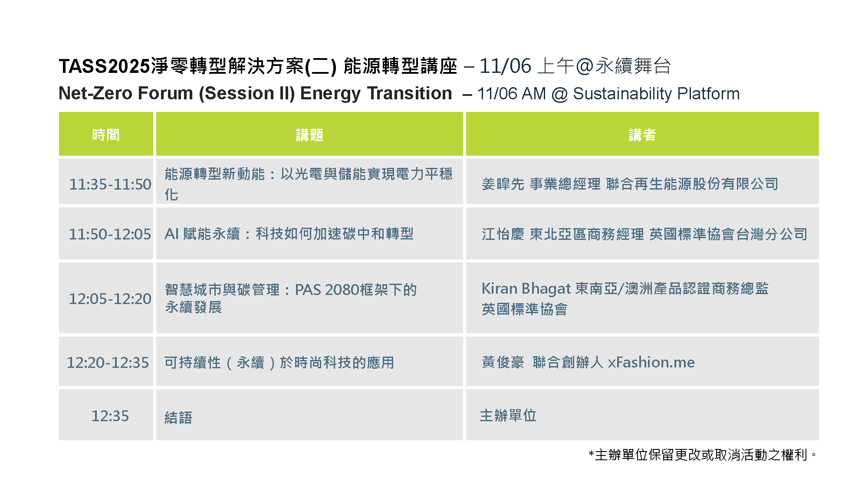Screen dimensions: 868x488
Task: Select speaker 姜暐先 cell
Action: (x=629, y=184)
